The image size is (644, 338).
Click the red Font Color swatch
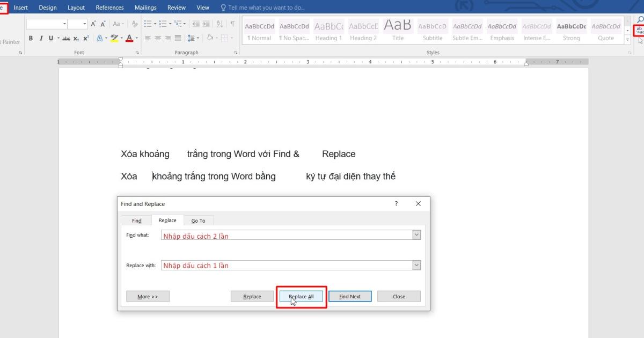coord(129,38)
